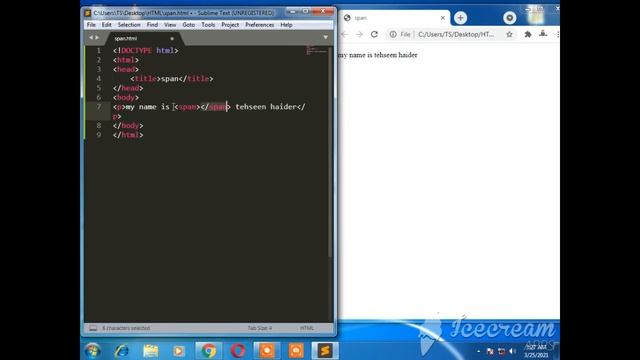
Task: Open the Edit menu in Sublime Text
Action: pyautogui.click(x=107, y=25)
